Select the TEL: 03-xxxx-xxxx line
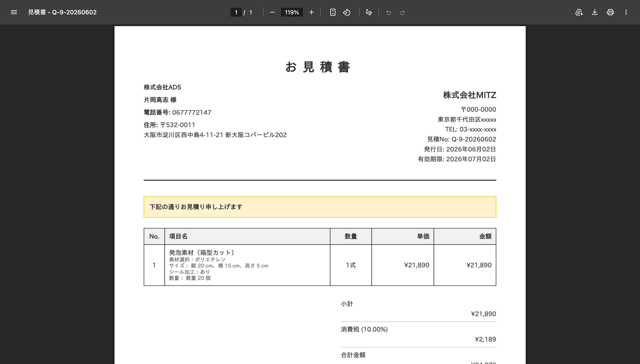This screenshot has width=640, height=364. (x=471, y=129)
